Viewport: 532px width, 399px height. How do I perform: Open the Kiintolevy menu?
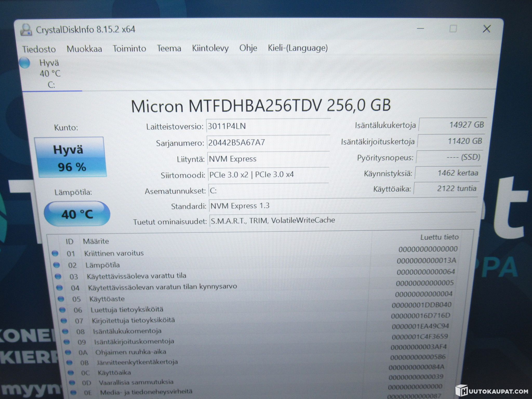(210, 48)
